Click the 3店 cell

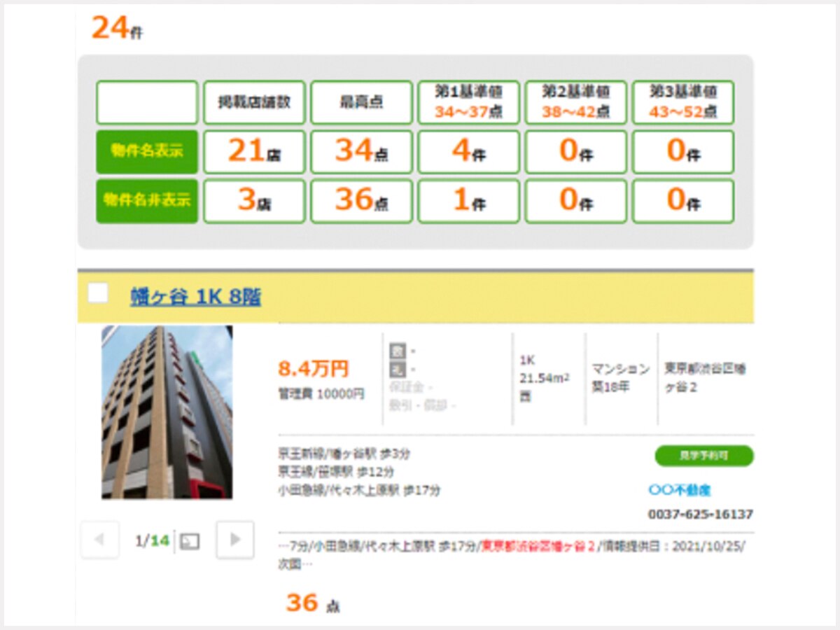pyautogui.click(x=254, y=201)
